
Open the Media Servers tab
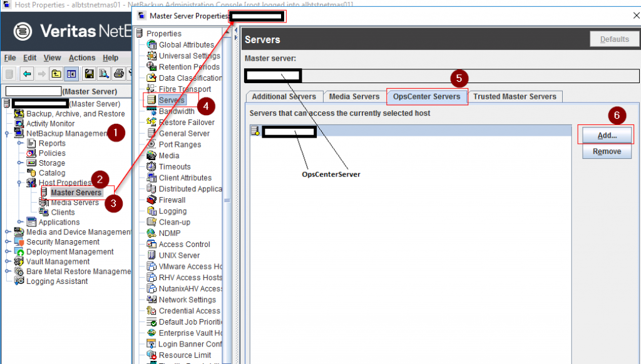(x=354, y=96)
